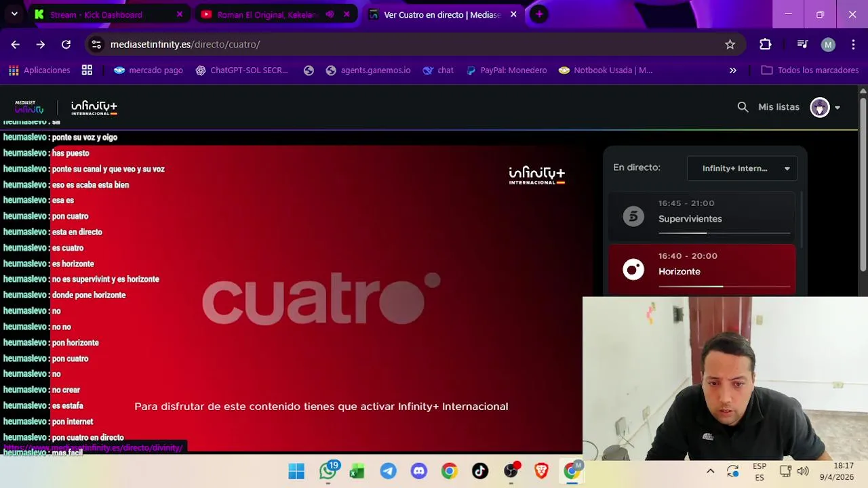Click the tab groups grid icon

(87, 70)
